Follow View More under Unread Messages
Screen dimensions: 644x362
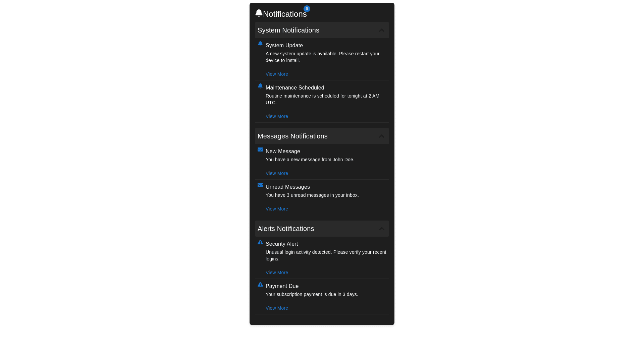point(277,209)
